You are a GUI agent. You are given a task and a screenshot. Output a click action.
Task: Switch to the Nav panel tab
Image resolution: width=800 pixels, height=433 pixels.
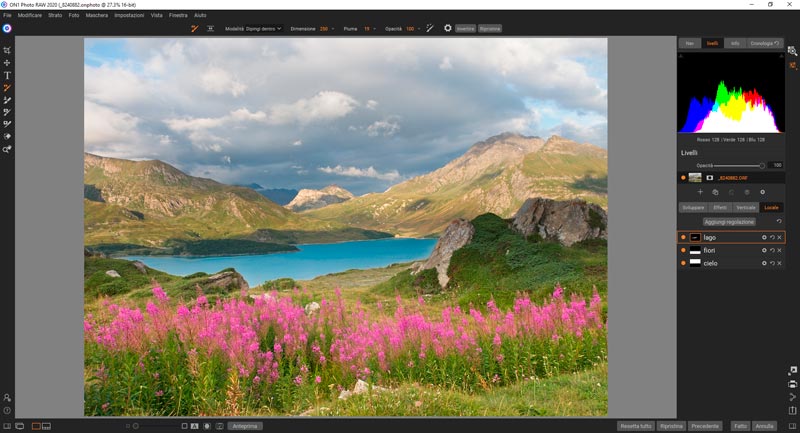pos(690,43)
